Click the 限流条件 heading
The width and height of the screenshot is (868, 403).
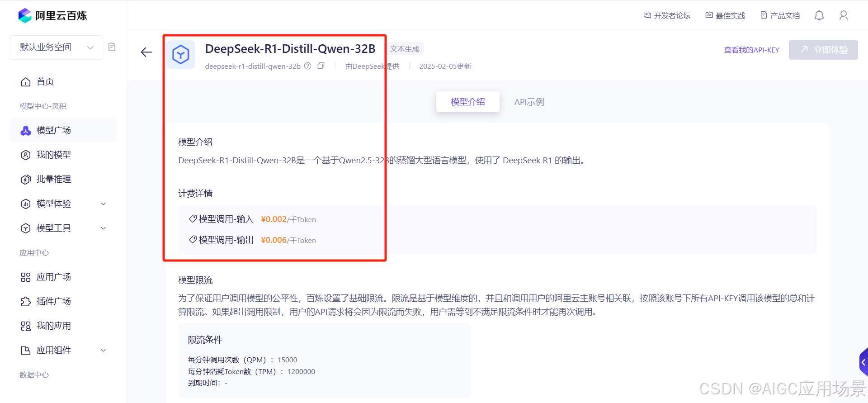pos(205,340)
